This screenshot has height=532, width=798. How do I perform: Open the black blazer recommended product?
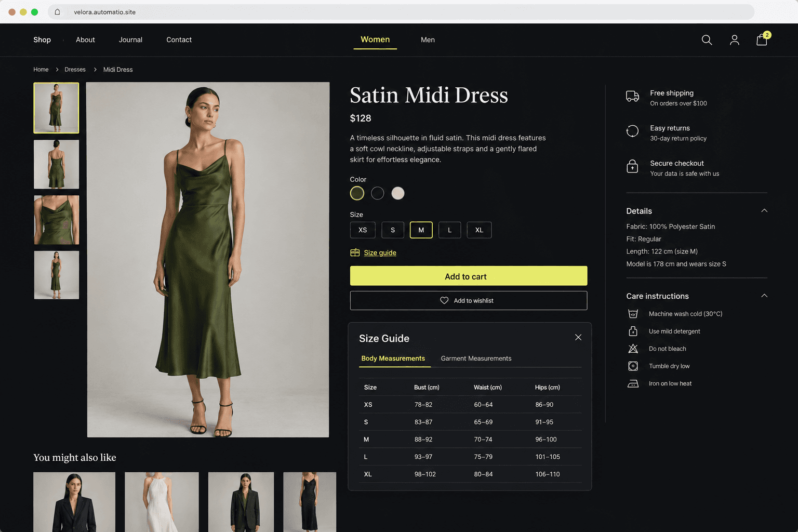[74, 502]
